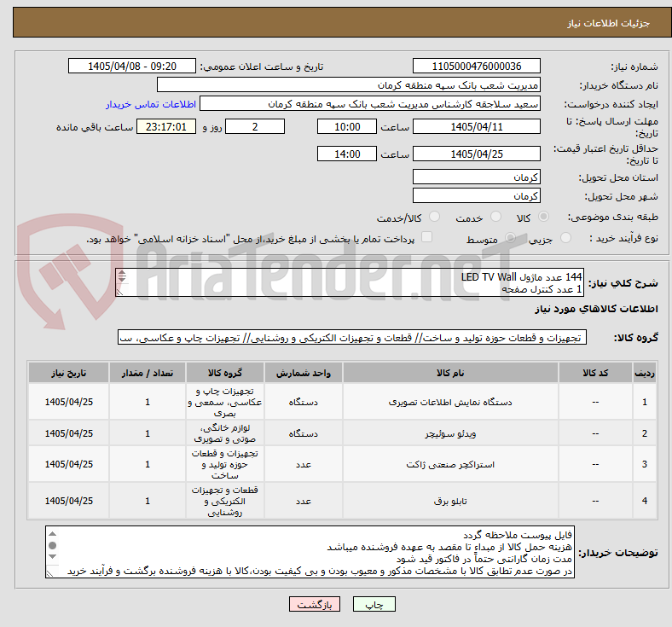Select the کالا/خدمت radio button

click(434, 217)
